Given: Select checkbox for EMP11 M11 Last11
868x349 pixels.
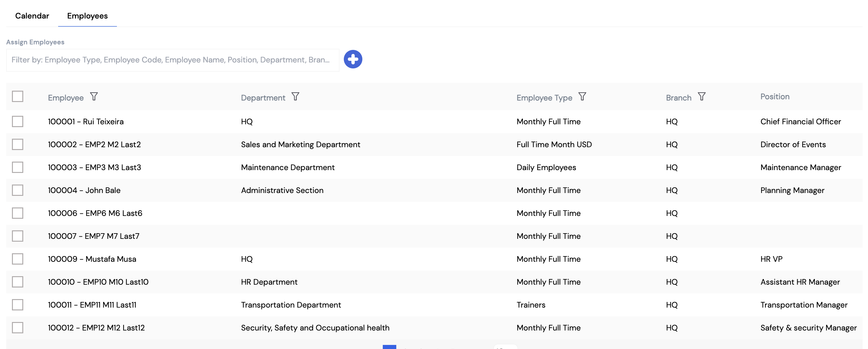Looking at the screenshot, I should coord(18,304).
